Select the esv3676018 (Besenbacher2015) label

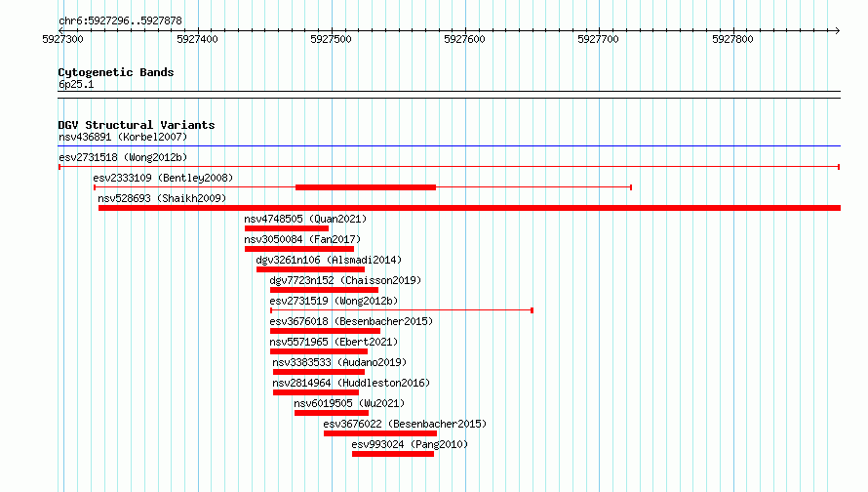tap(351, 321)
